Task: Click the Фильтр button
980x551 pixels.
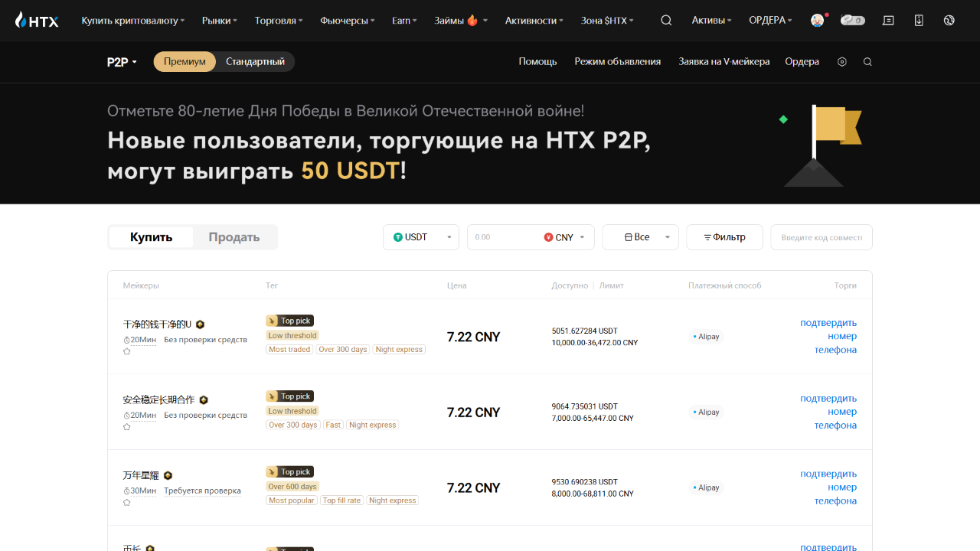Action: (x=724, y=237)
